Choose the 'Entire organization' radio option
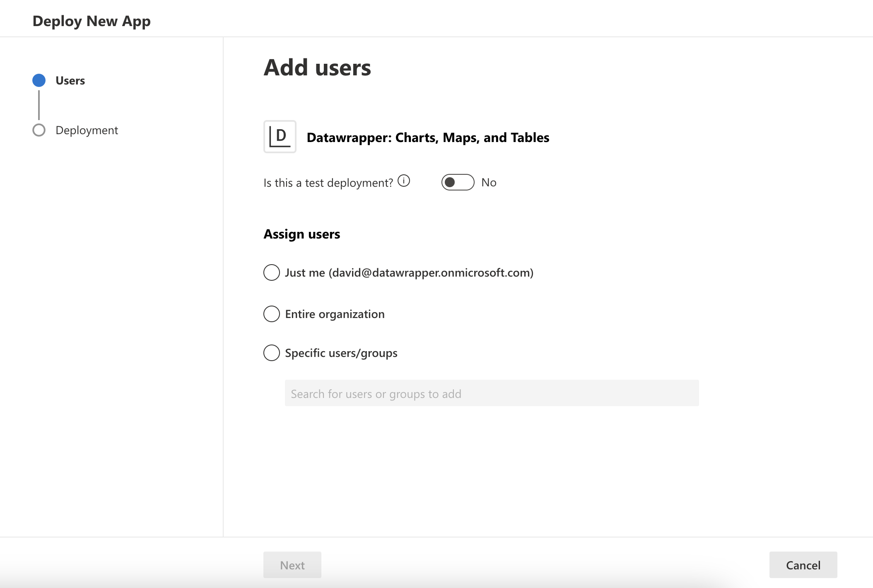 pyautogui.click(x=272, y=314)
